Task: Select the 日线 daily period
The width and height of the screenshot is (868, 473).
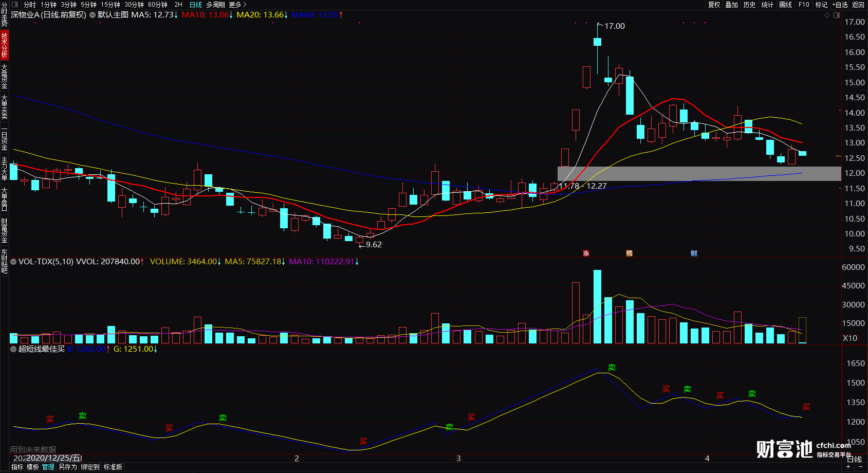Action: pos(196,5)
